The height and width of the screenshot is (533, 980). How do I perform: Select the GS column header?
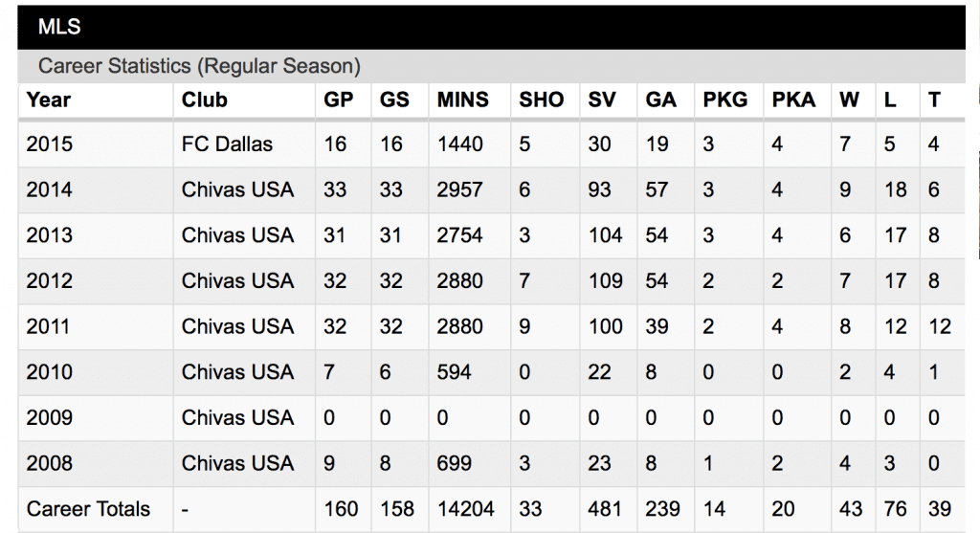pyautogui.click(x=394, y=100)
